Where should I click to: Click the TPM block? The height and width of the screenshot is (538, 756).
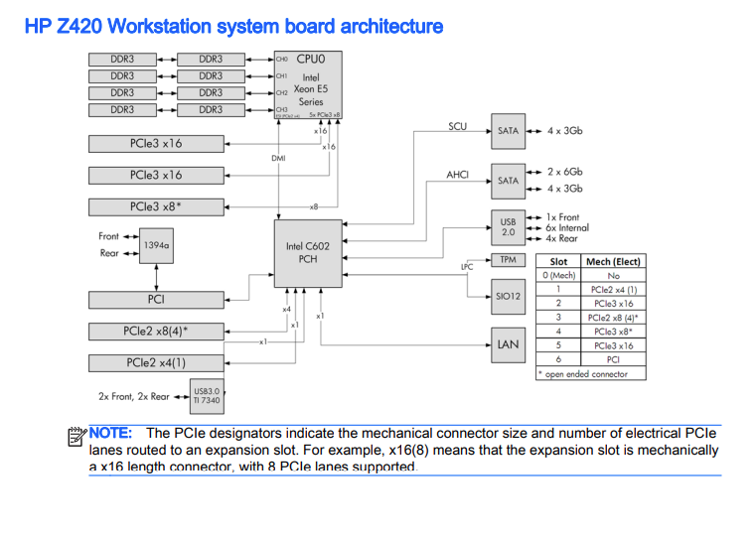(x=509, y=260)
